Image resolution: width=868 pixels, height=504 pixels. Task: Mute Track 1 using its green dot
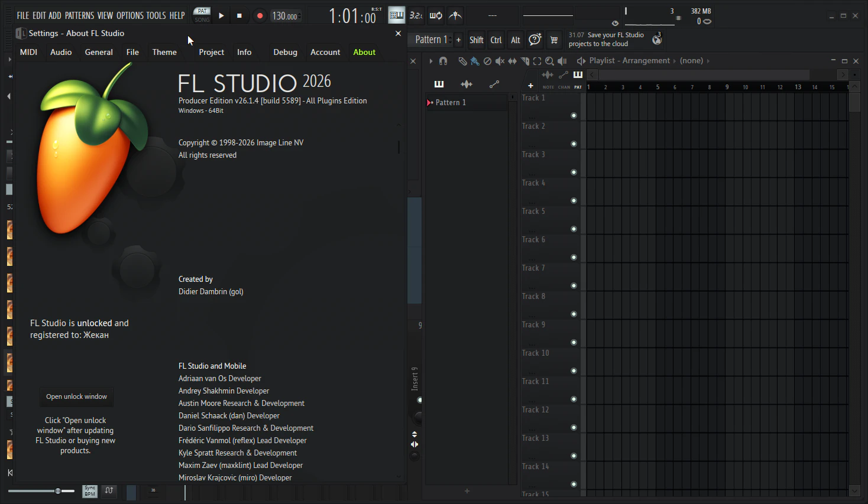pos(574,115)
